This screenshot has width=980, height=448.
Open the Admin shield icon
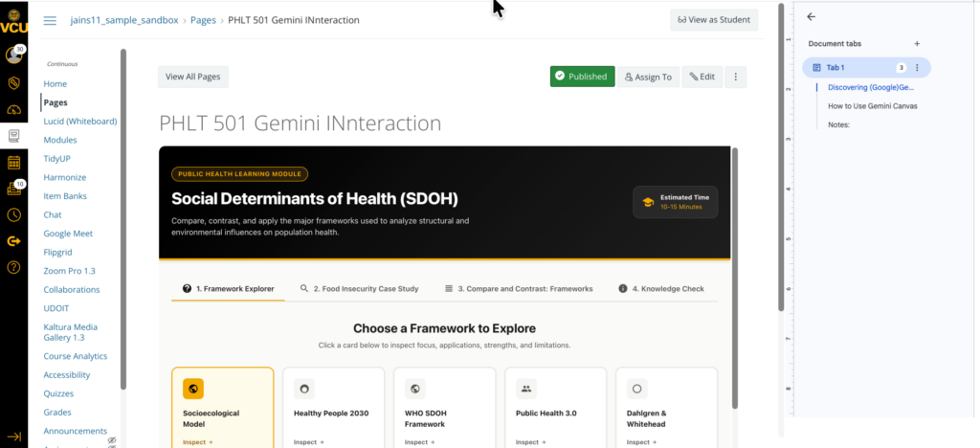tap(13, 82)
